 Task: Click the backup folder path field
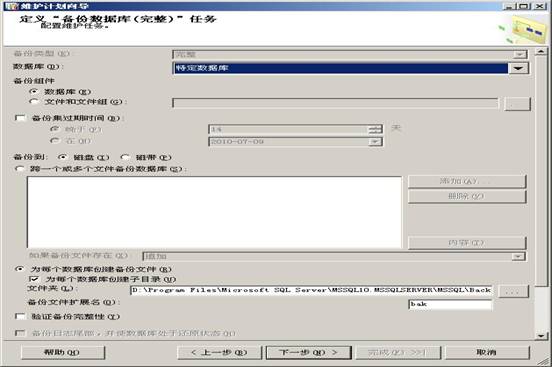click(x=311, y=290)
